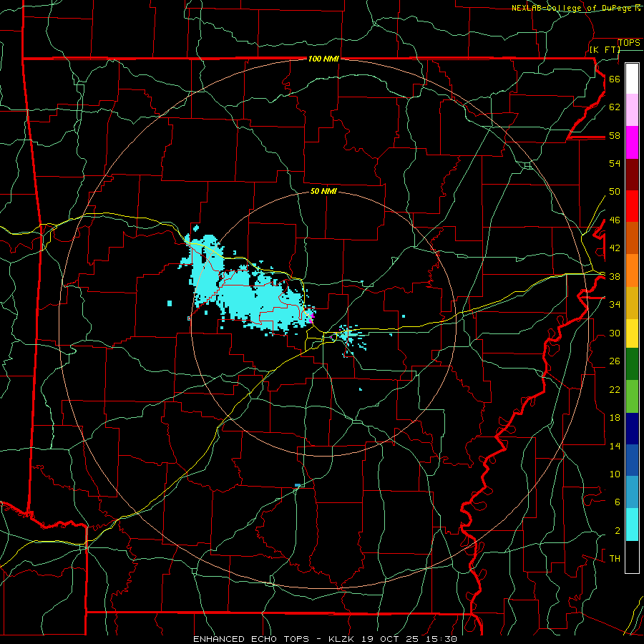Viewport: 644px width, 644px height.
Task: Click the "34" legend value
Action: 615,305
